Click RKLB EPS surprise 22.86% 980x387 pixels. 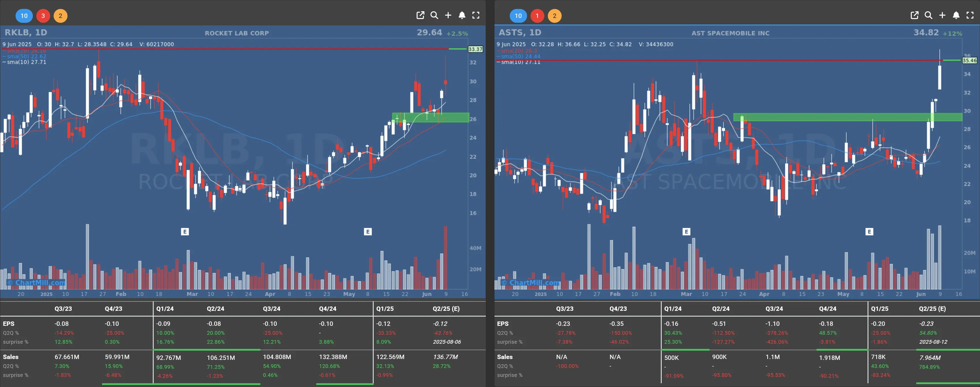point(216,342)
